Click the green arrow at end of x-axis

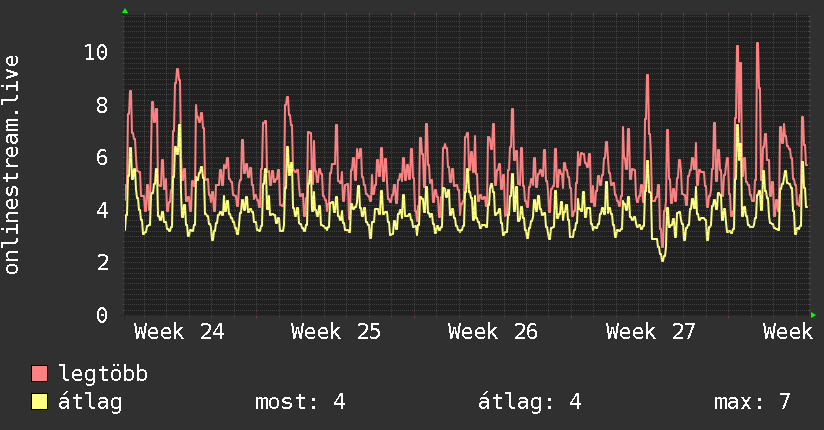pyautogui.click(x=813, y=315)
